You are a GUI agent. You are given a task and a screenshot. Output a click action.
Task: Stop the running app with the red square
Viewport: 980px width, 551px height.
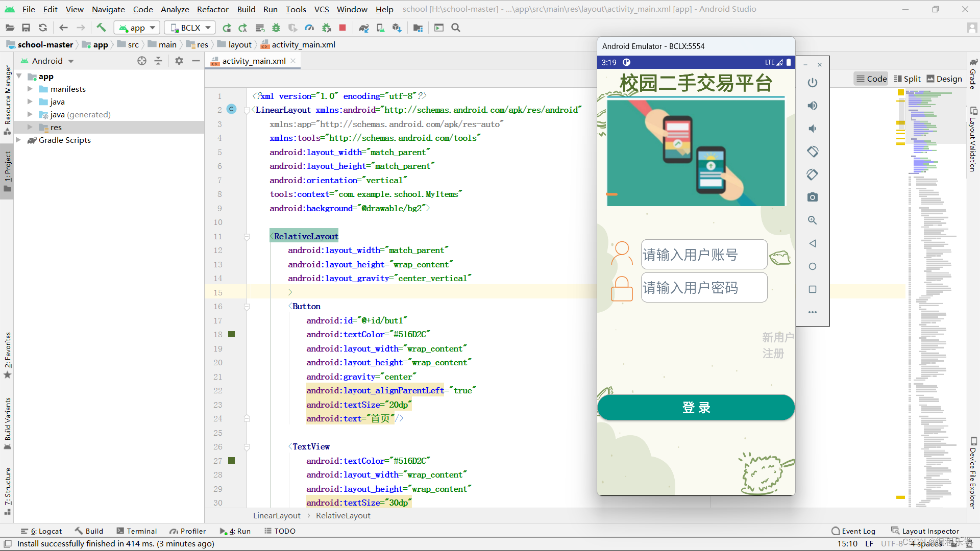342,28
